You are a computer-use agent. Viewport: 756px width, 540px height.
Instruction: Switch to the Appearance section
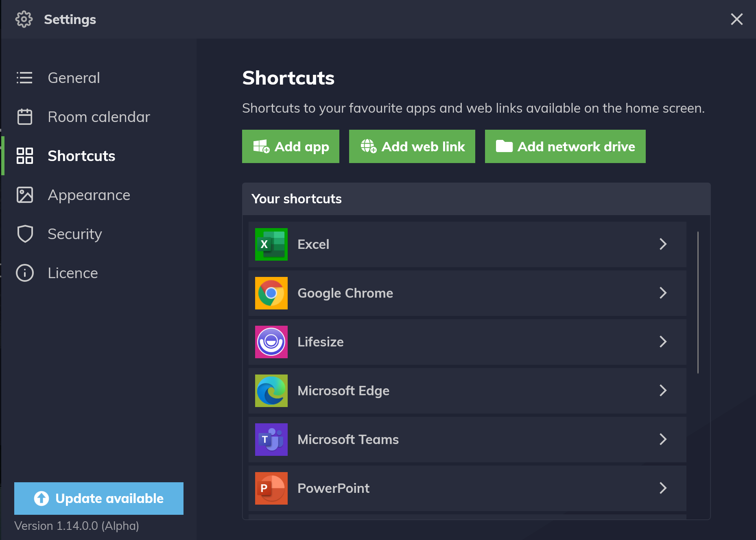click(89, 195)
